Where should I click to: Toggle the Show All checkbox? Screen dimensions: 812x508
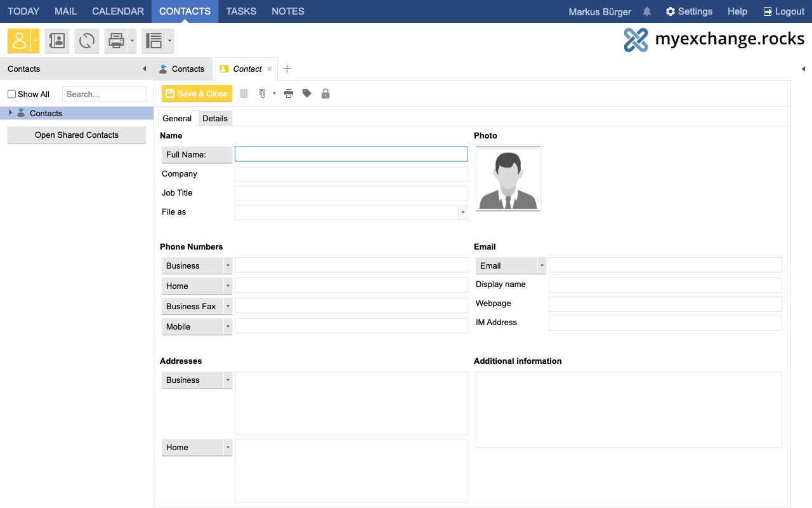point(11,94)
